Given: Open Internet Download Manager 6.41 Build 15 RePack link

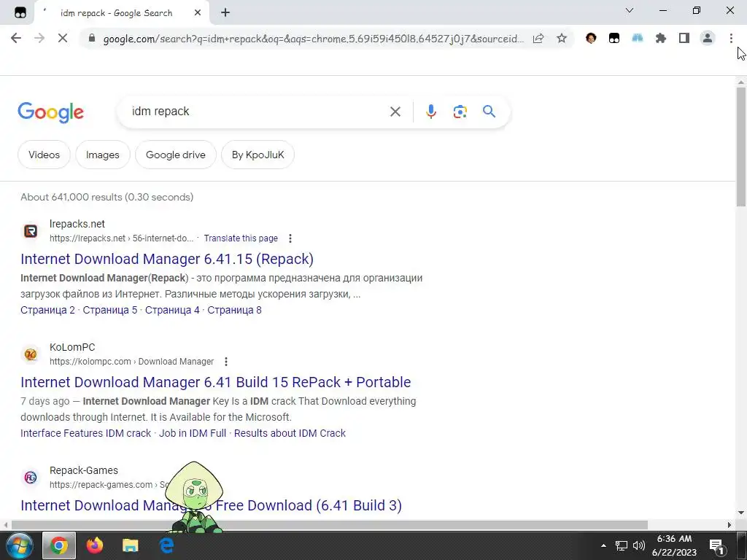Looking at the screenshot, I should click(x=215, y=382).
